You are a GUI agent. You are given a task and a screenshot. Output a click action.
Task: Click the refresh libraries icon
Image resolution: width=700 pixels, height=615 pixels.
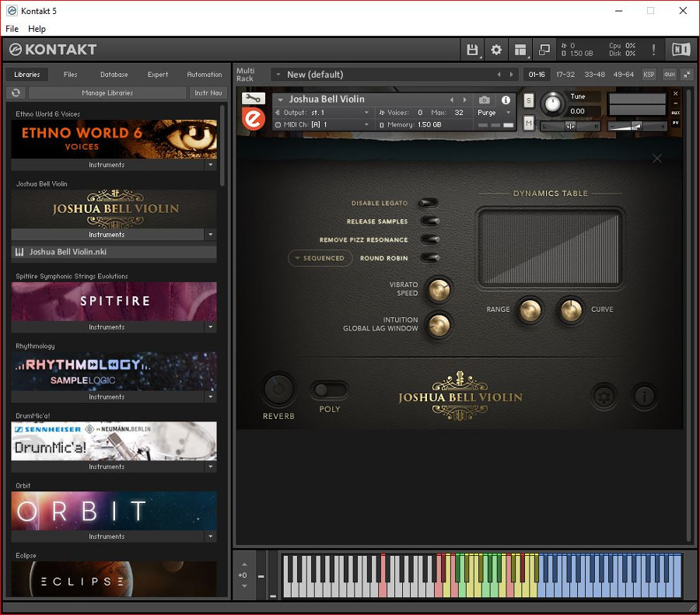click(x=16, y=93)
